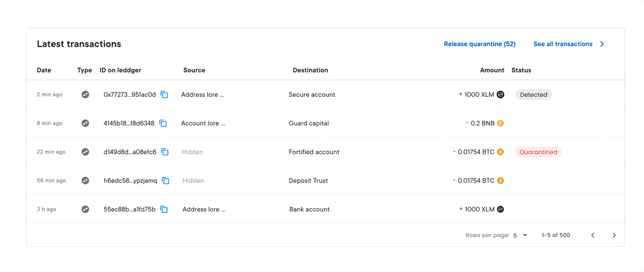Click the Date column header
The height and width of the screenshot is (272, 644).
[44, 70]
